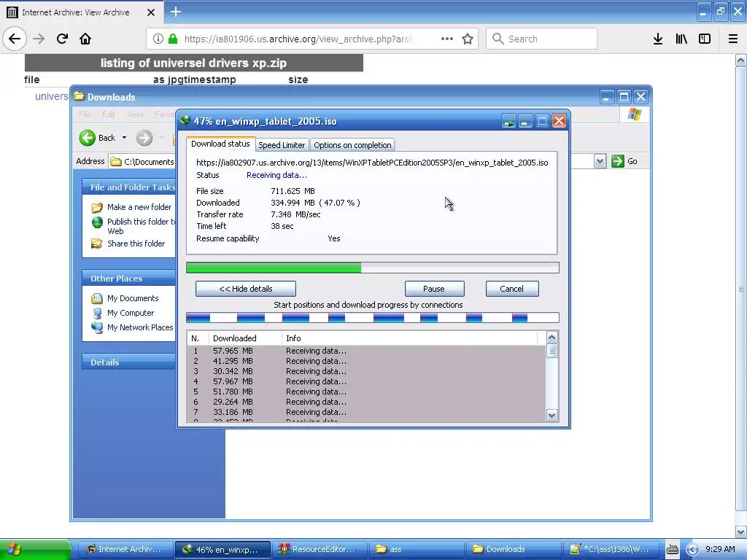Hide download details
This screenshot has height=560, width=747.
click(246, 289)
